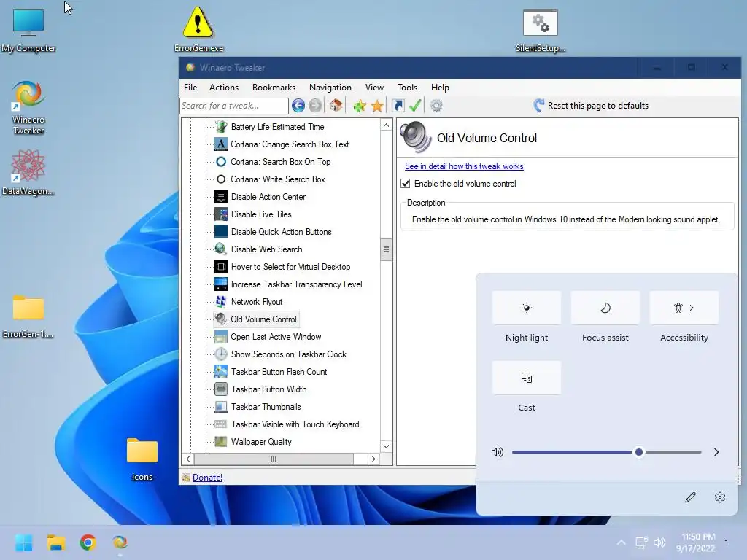Click the Disable Live Tiles tweak icon
This screenshot has width=747, height=560.
[220, 214]
